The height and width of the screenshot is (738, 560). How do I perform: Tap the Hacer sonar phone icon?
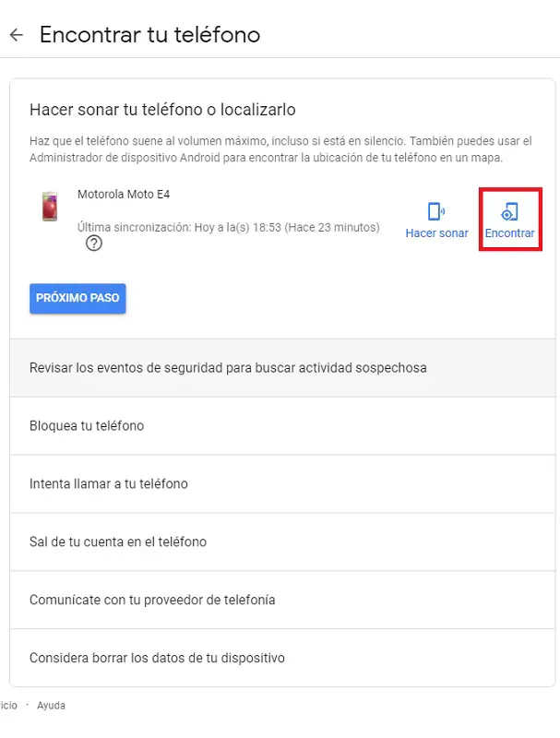435,211
